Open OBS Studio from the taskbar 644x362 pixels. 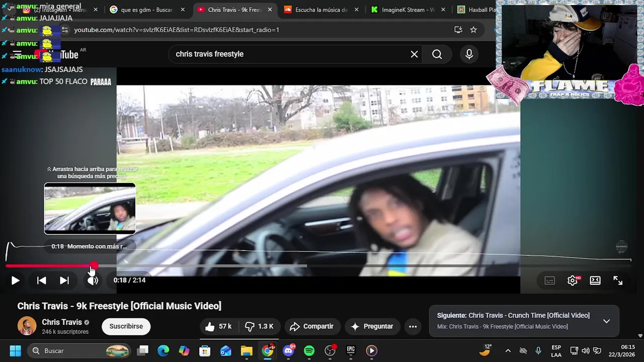[x=330, y=351]
